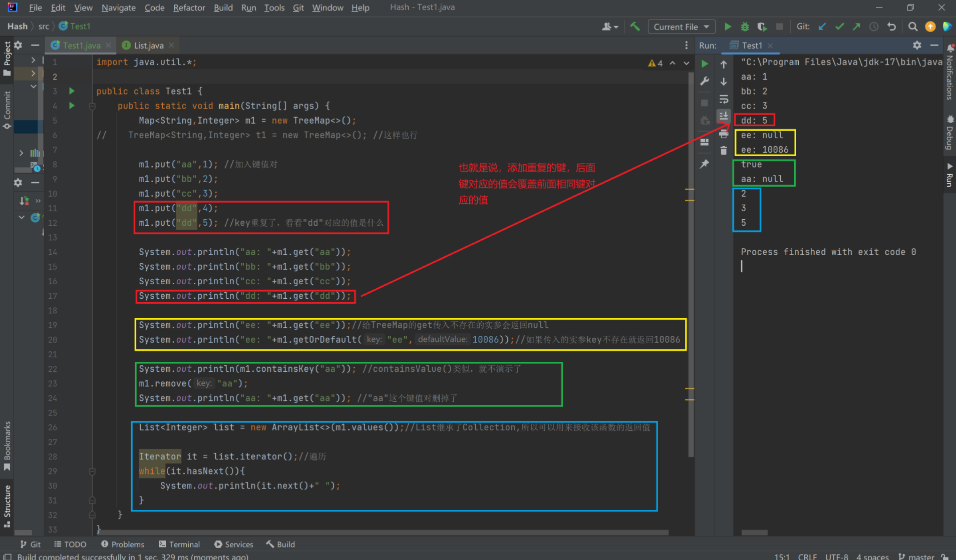Open the editor tabs three-dot menu
This screenshot has height=560, width=956.
coord(687,45)
